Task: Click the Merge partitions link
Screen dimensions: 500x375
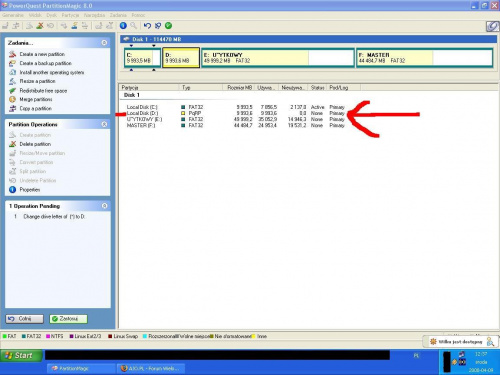Action: click(36, 99)
